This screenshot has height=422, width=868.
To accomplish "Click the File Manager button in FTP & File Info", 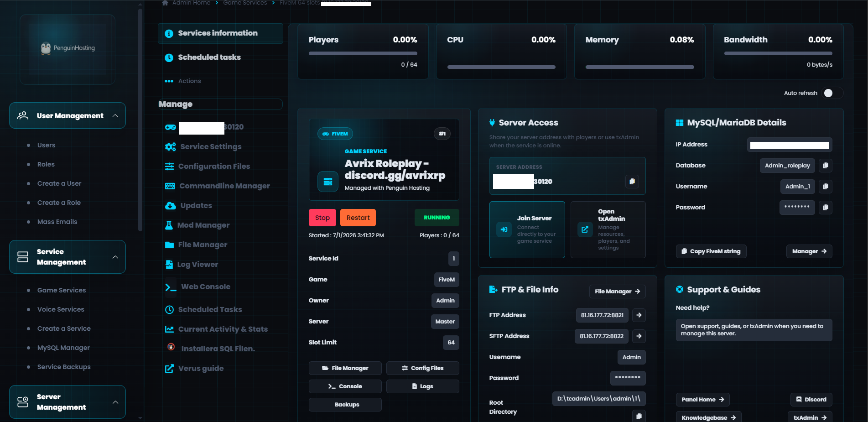I will pyautogui.click(x=618, y=292).
